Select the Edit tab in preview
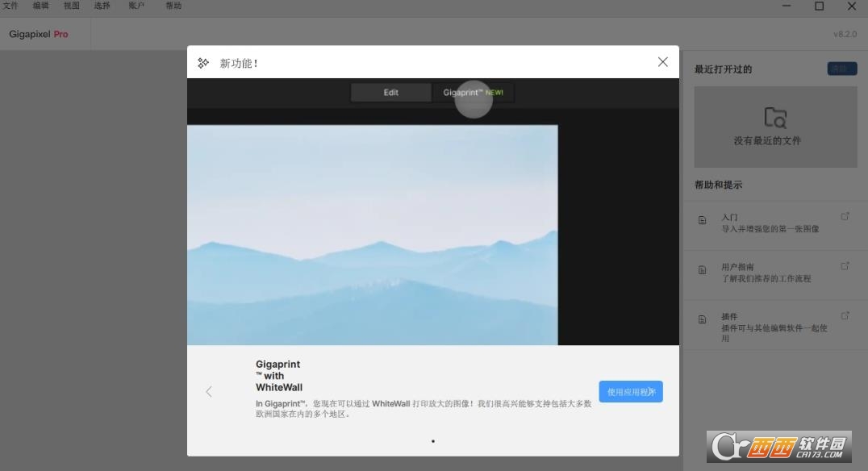868x471 pixels. 390,93
